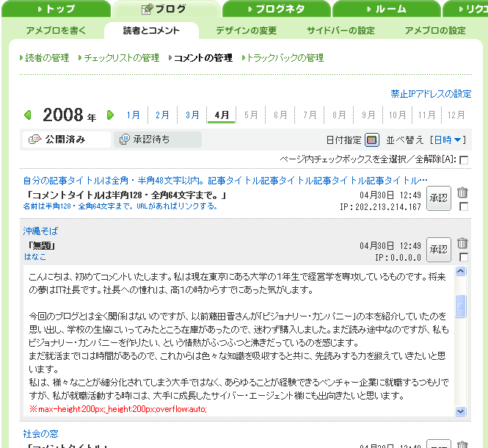This screenshot has height=448, width=488.
Task: Check the checkbox for the はなこ comment
Action: 464,257
